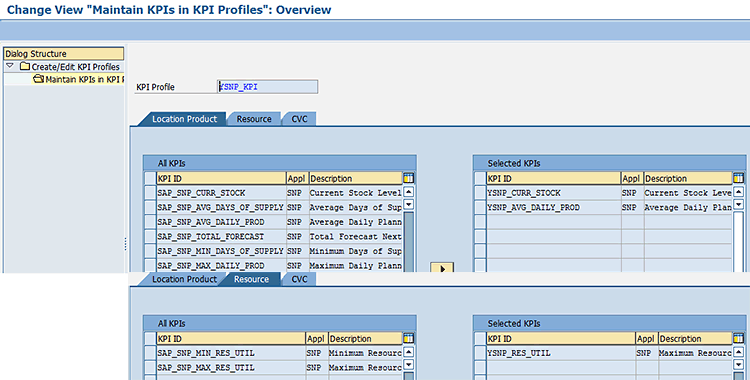Click table configuration icon in lower All KPIs
The height and width of the screenshot is (380, 750).
coord(408,338)
